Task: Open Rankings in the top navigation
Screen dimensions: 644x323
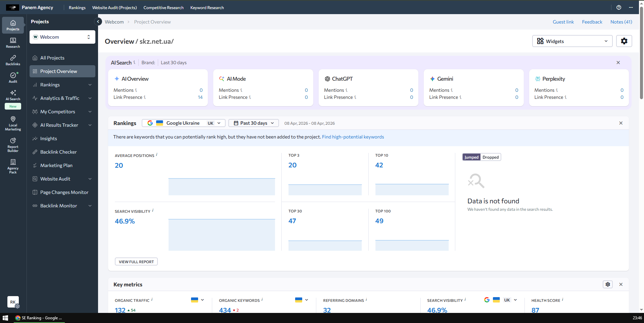Action: (x=77, y=7)
